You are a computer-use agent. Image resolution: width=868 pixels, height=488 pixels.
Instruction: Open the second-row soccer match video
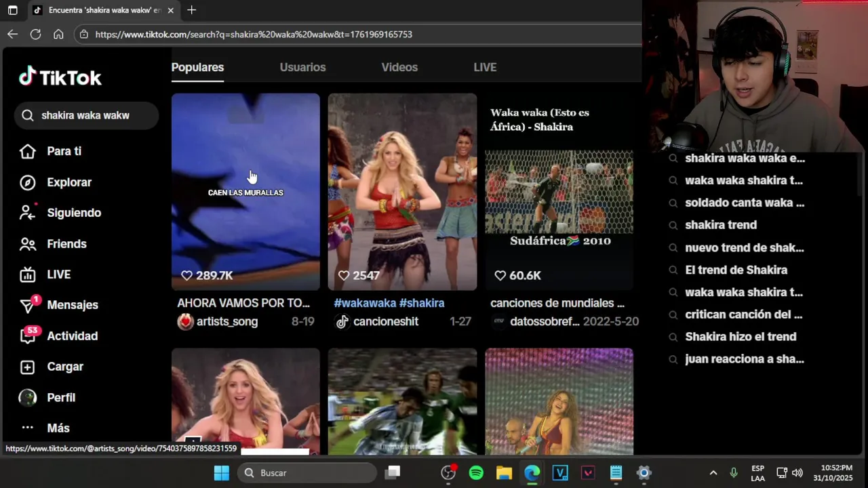coord(402,401)
